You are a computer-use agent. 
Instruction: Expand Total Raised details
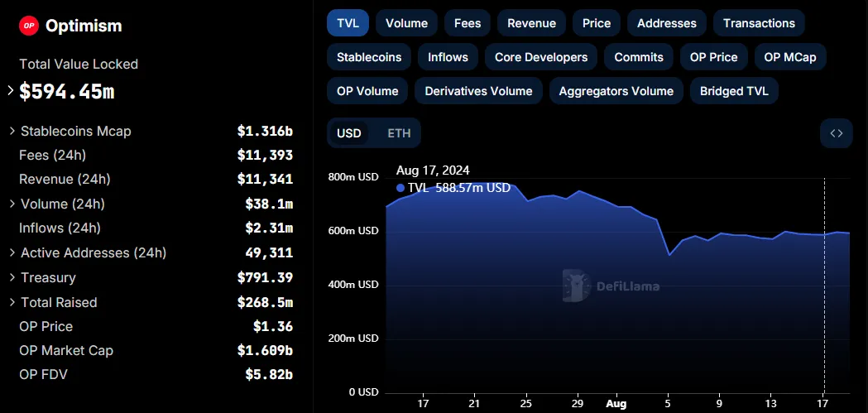tap(12, 302)
